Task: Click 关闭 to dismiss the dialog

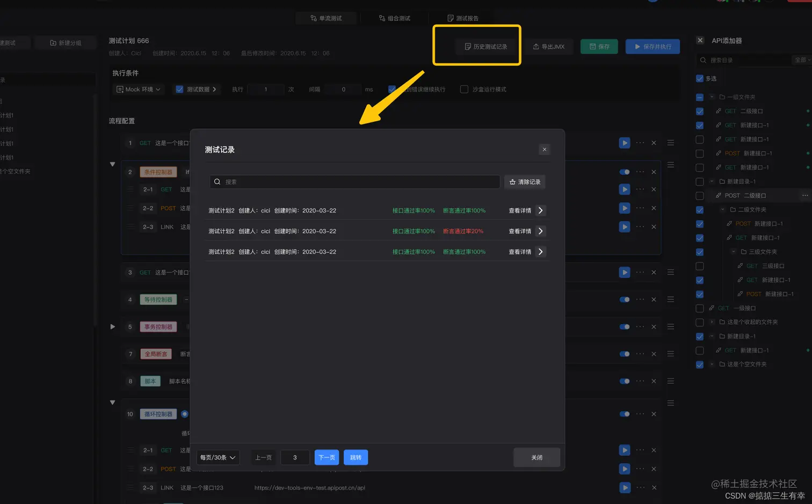Action: pos(536,457)
